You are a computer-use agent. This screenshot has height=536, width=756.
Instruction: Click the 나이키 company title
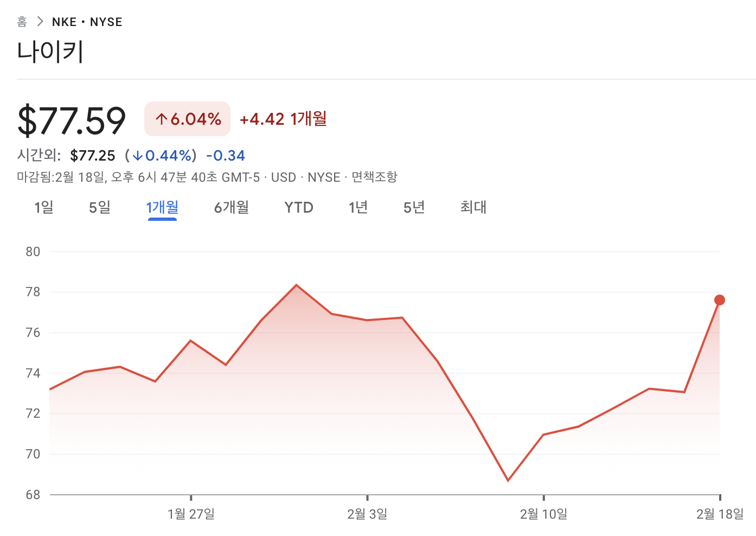point(50,52)
